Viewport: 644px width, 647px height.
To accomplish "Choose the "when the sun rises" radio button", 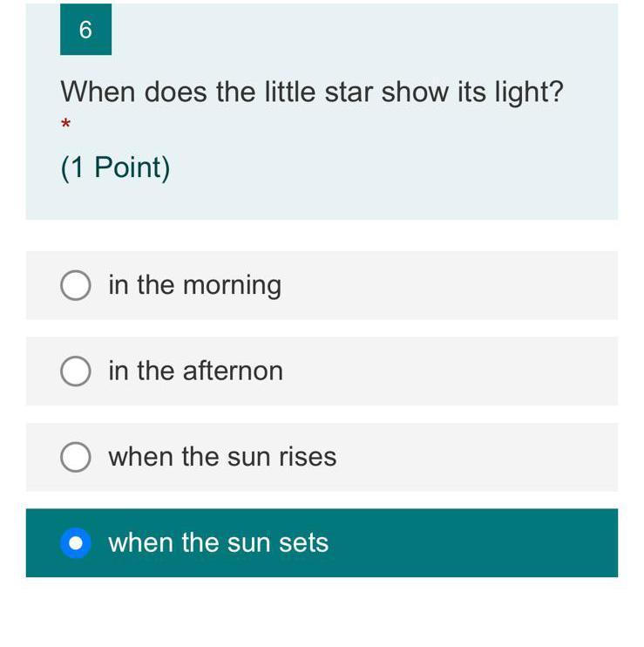I will [76, 457].
